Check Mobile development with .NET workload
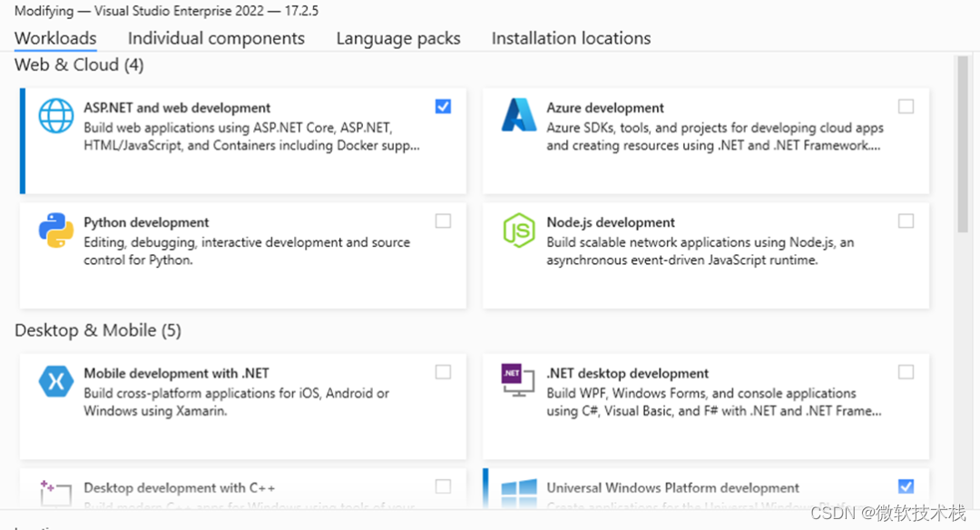 (443, 372)
